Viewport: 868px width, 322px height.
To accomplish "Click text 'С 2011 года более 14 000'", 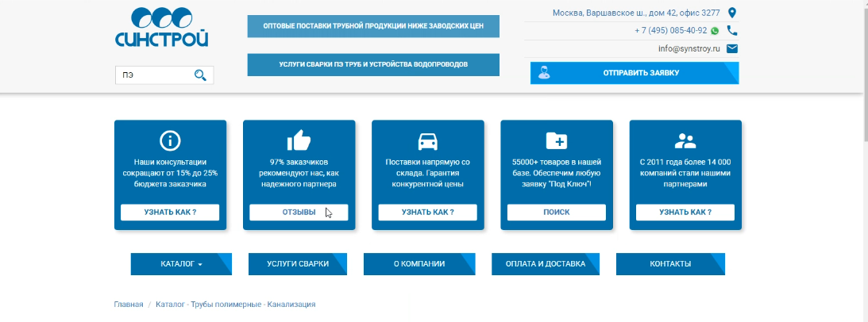I will coord(685,173).
